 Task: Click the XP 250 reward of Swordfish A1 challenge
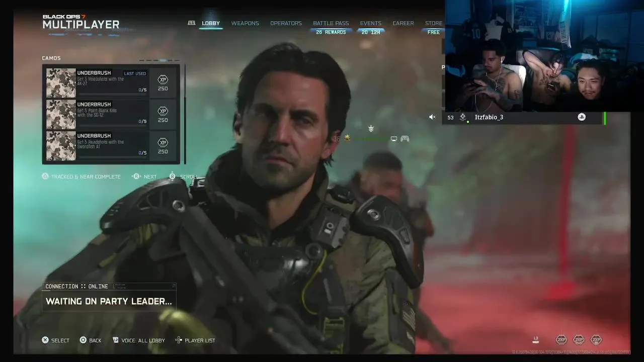click(x=163, y=146)
